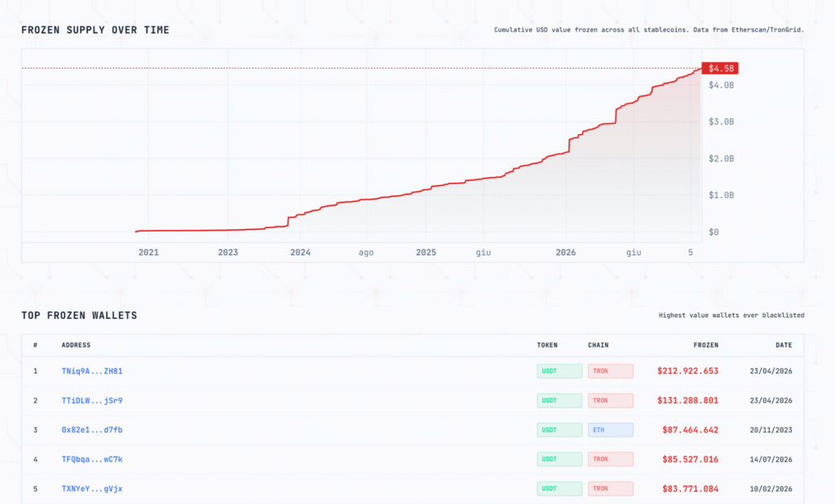Open wallet address TXNYeY...gVjx
Image resolution: width=835 pixels, height=504 pixels.
pyautogui.click(x=91, y=489)
